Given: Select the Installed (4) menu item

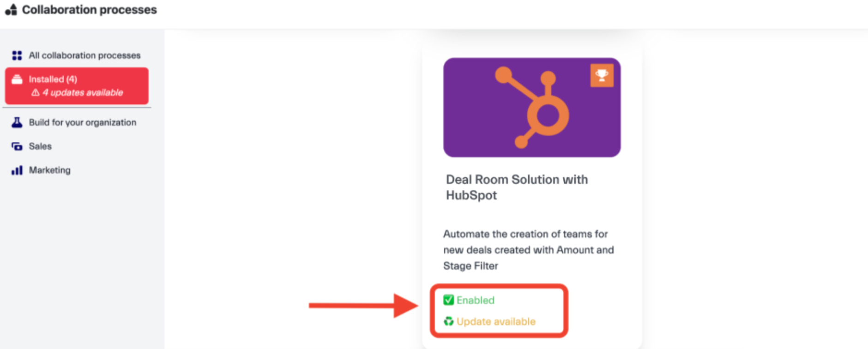Looking at the screenshot, I should (53, 79).
